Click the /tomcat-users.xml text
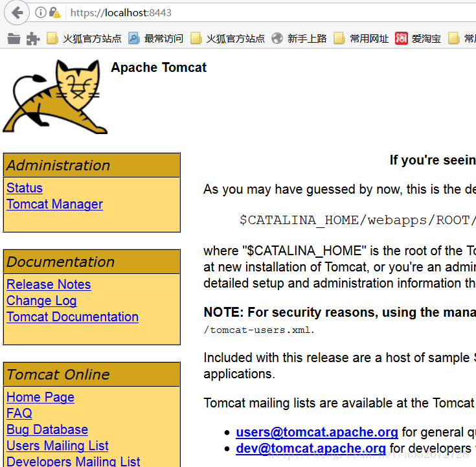 (x=259, y=330)
